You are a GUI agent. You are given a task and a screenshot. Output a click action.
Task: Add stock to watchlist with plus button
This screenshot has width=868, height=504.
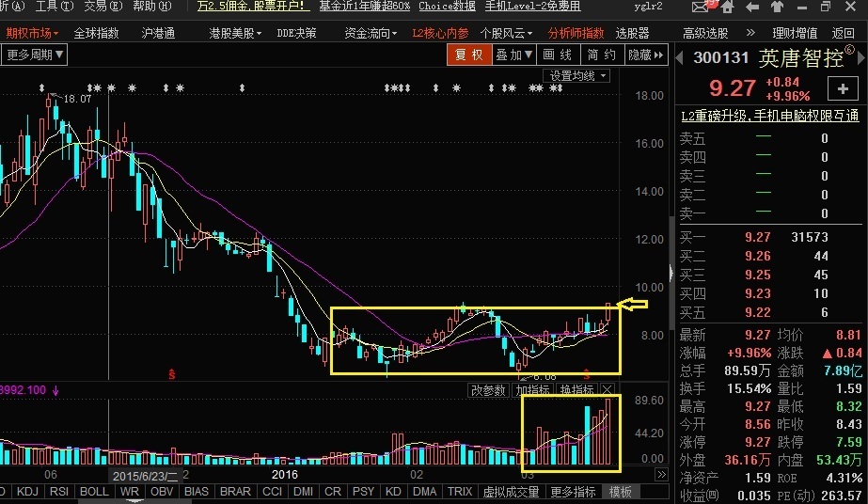(x=843, y=88)
